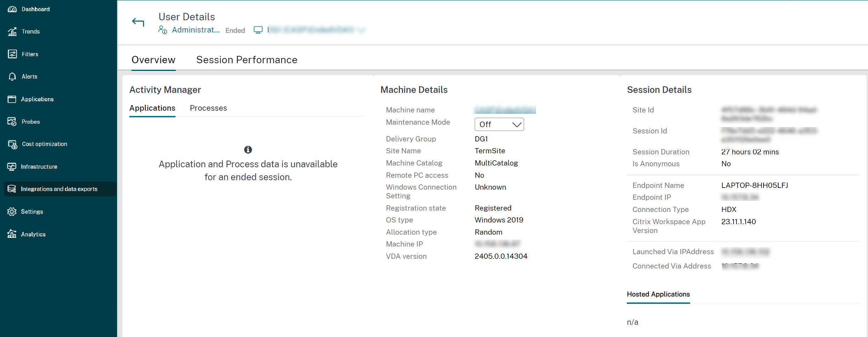Click the Hosted Applications heading
This screenshot has height=337, width=868.
click(658, 294)
